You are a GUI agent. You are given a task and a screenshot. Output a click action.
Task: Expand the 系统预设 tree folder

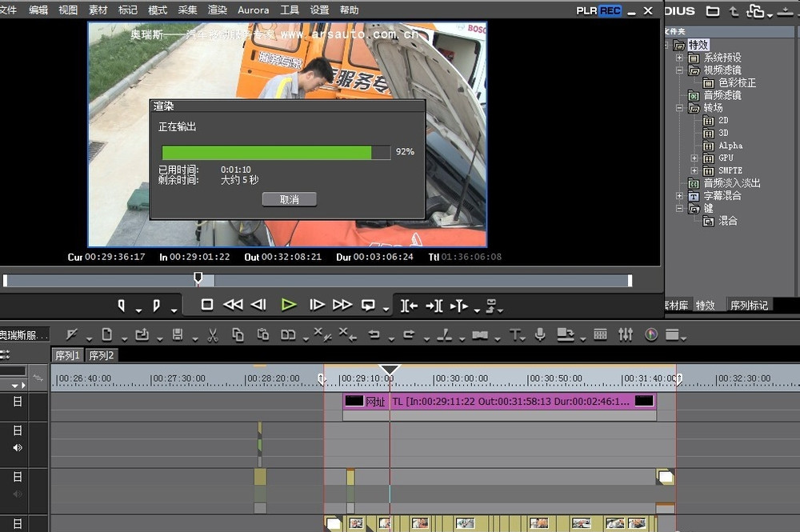(x=680, y=58)
